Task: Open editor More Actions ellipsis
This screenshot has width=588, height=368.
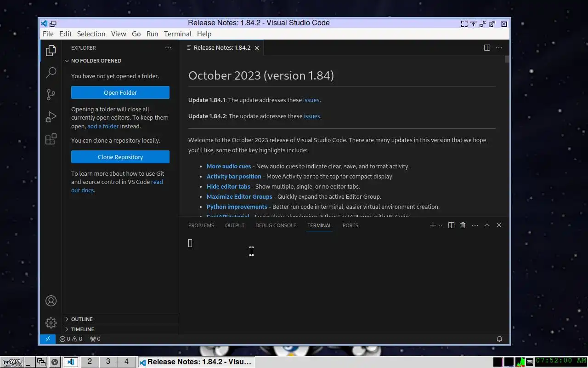Action: point(499,48)
